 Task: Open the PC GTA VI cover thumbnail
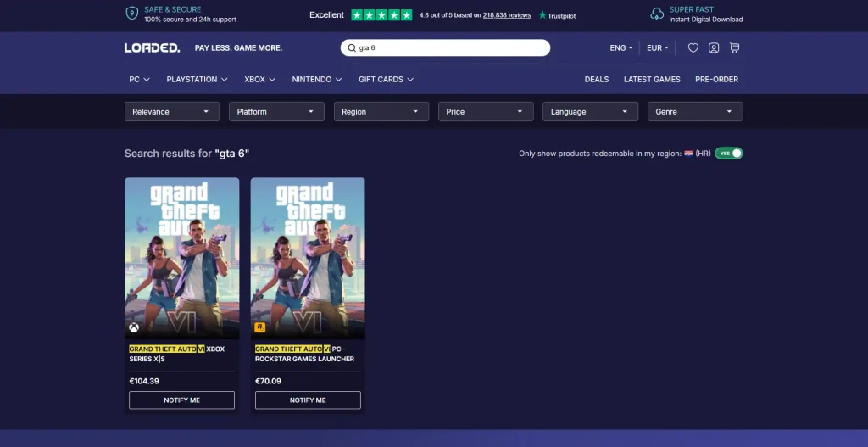click(308, 258)
